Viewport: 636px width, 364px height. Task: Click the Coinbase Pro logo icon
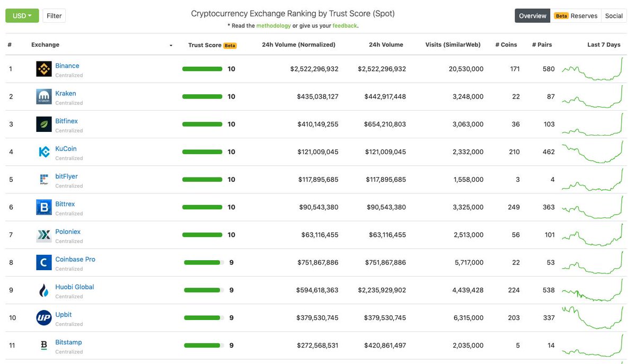pos(44,262)
